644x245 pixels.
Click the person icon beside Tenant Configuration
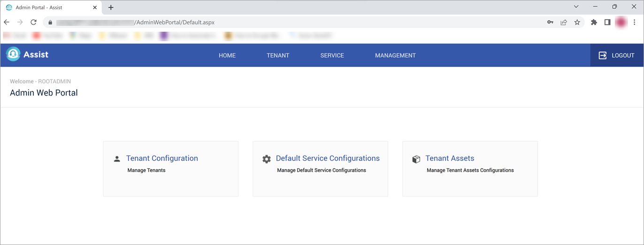click(117, 159)
